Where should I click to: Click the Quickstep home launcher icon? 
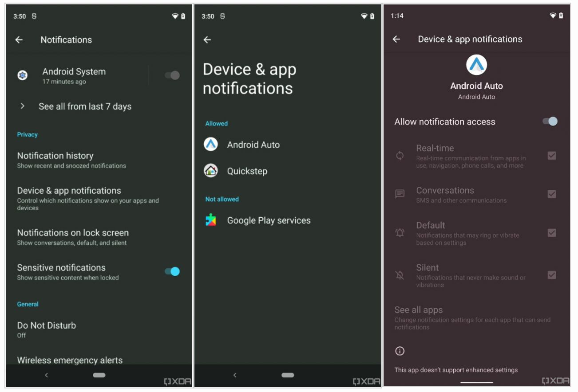210,171
